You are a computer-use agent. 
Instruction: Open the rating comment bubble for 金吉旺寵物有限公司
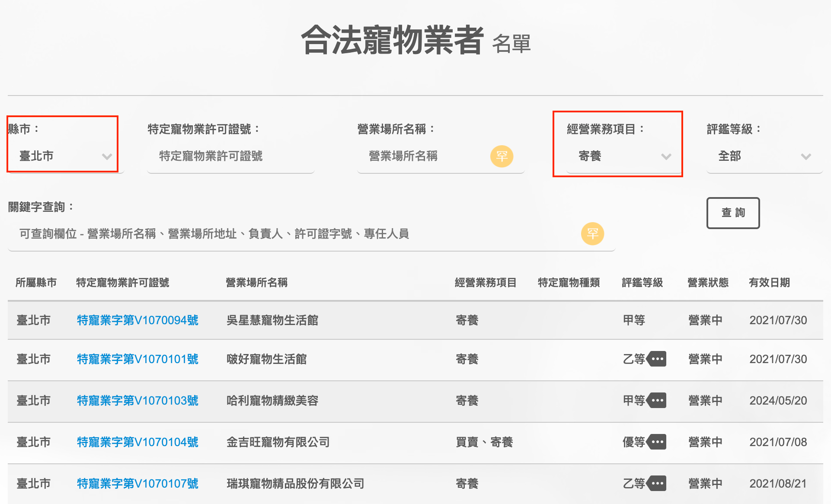tap(657, 442)
